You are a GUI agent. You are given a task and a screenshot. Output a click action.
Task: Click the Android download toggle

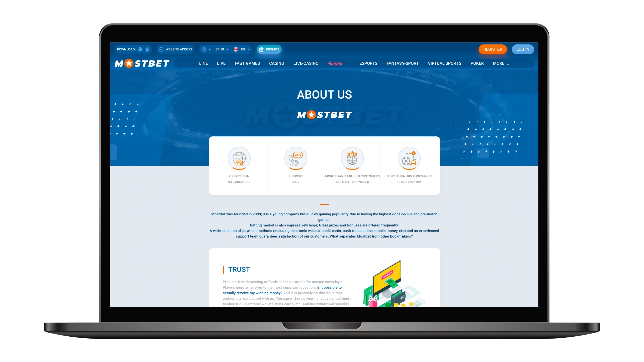coord(141,49)
